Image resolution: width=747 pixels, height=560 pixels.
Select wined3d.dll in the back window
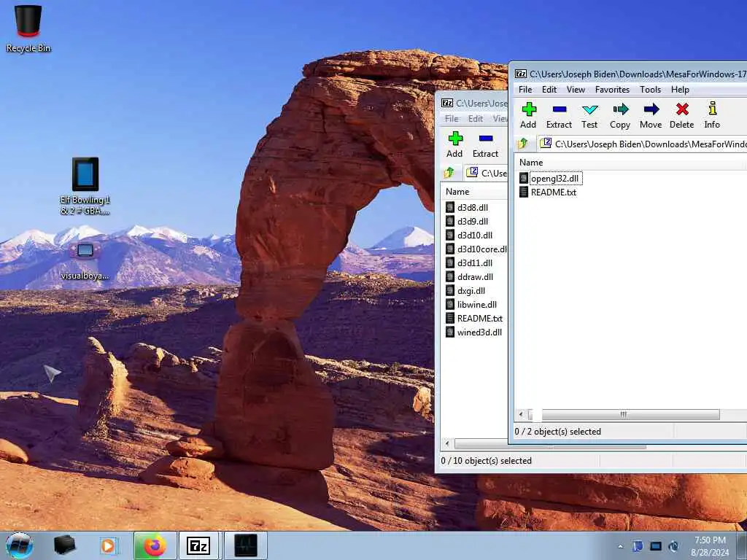[x=473, y=332]
